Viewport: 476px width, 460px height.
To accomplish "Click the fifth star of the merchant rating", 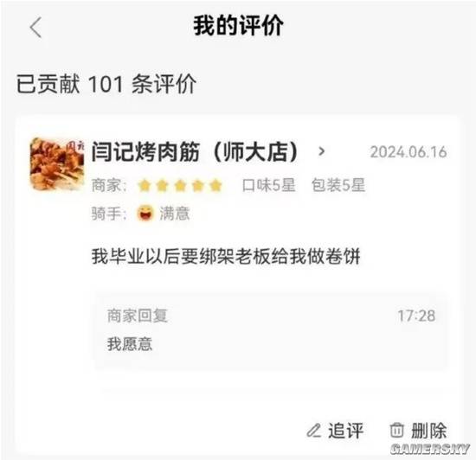I will (215, 186).
